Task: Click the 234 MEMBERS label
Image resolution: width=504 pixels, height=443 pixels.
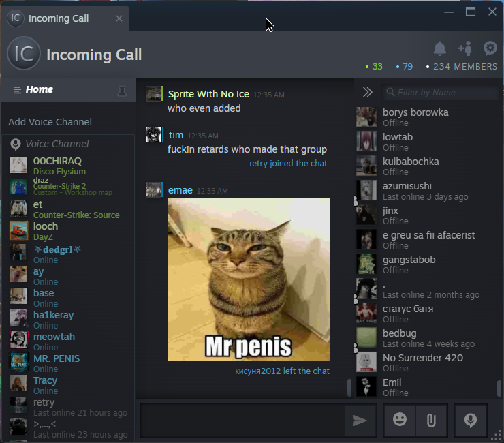Action: click(x=462, y=67)
